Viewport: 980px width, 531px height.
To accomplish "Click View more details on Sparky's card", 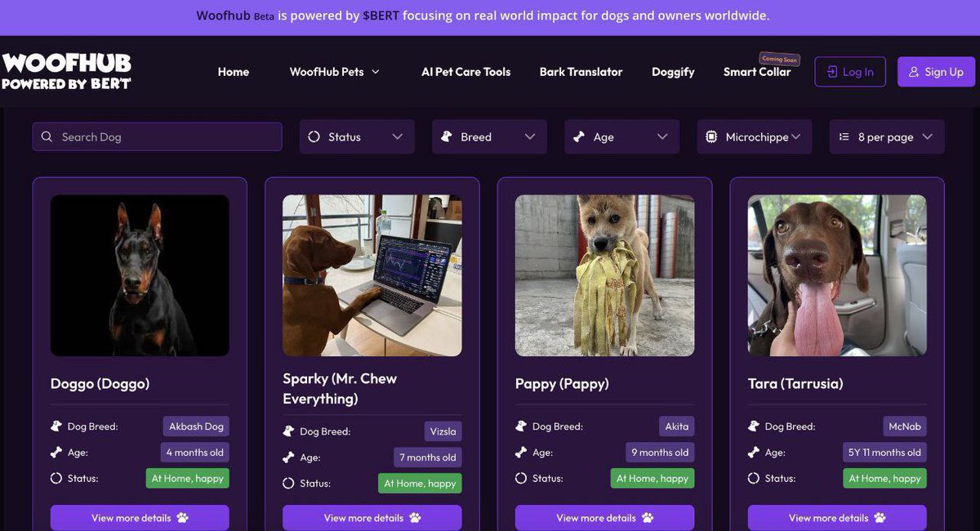I will [x=372, y=517].
